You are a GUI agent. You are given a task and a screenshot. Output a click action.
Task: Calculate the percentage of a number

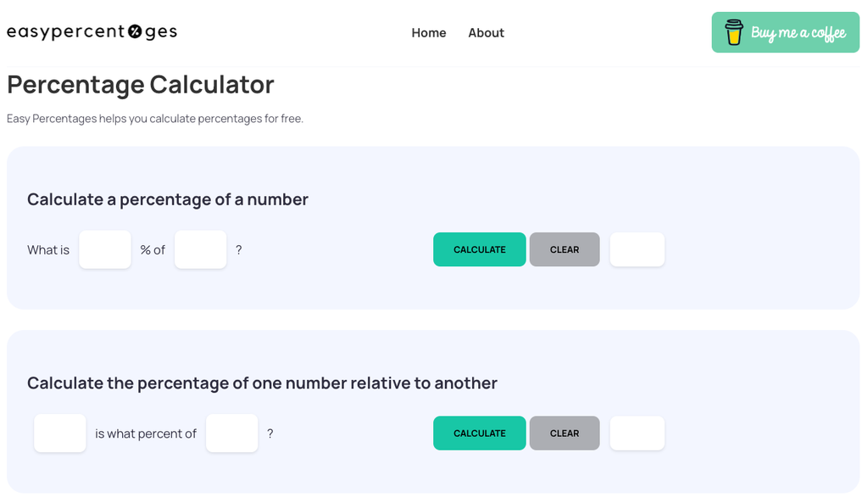pyautogui.click(x=480, y=249)
